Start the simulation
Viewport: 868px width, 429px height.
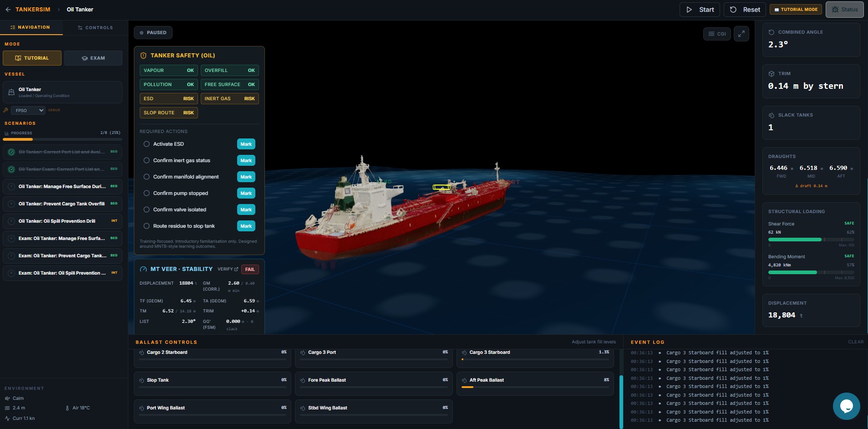point(700,10)
